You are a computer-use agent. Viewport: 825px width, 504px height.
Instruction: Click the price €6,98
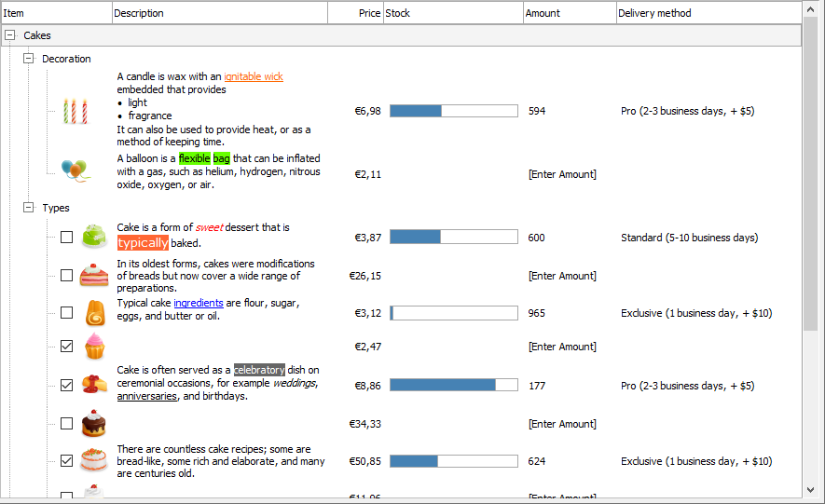point(368,111)
